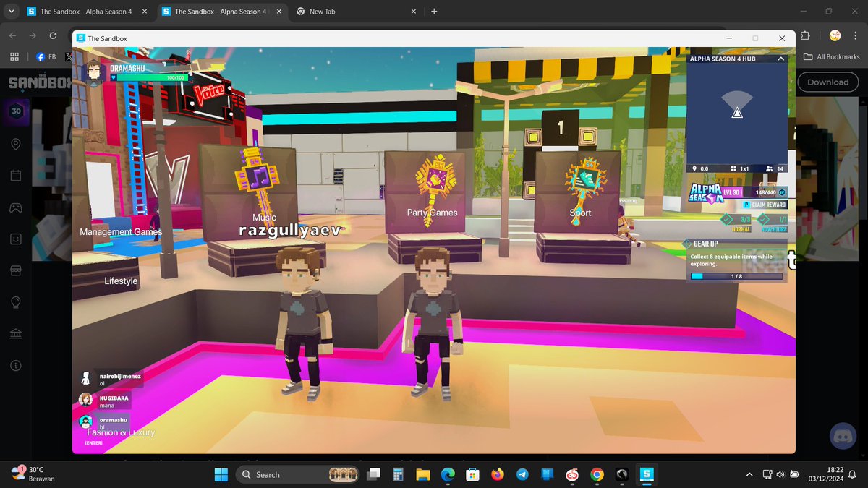Image resolution: width=868 pixels, height=488 pixels.
Task: Close the New Tab tab
Action: pyautogui.click(x=414, y=12)
